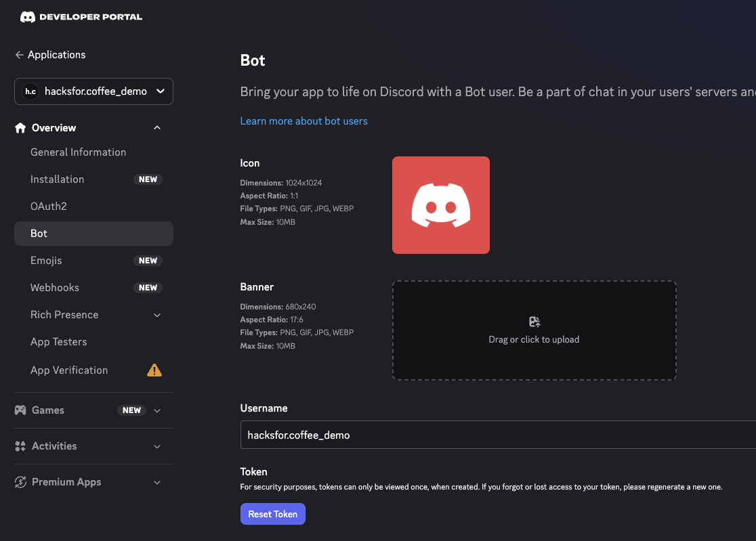Click the Discord logo in header
756x541 pixels.
click(28, 17)
